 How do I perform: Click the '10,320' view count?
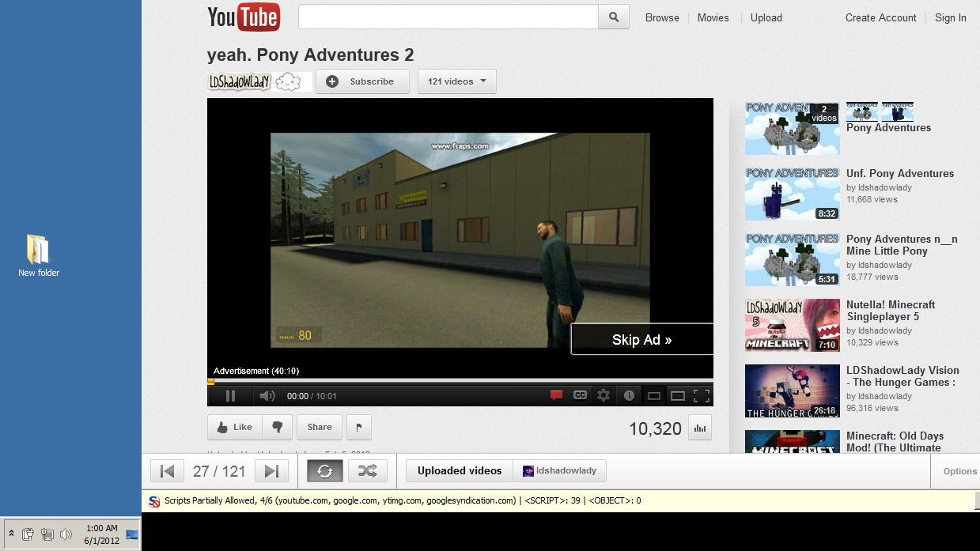[655, 428]
